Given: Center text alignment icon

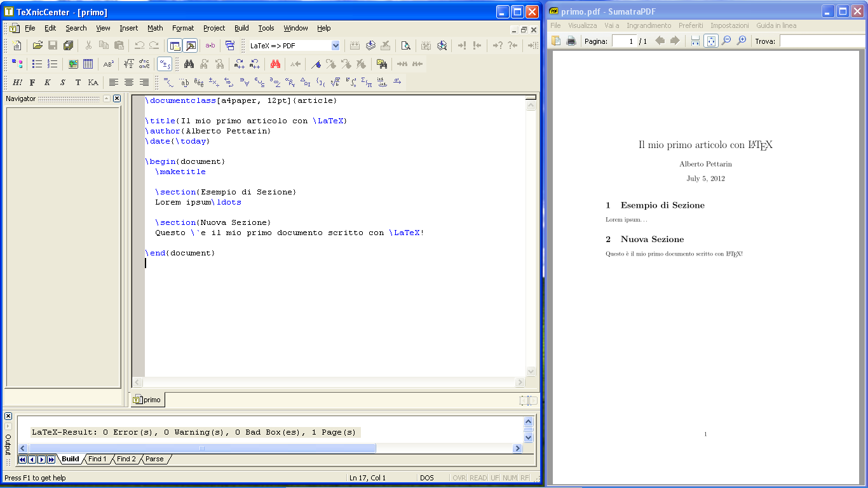Looking at the screenshot, I should click(129, 82).
